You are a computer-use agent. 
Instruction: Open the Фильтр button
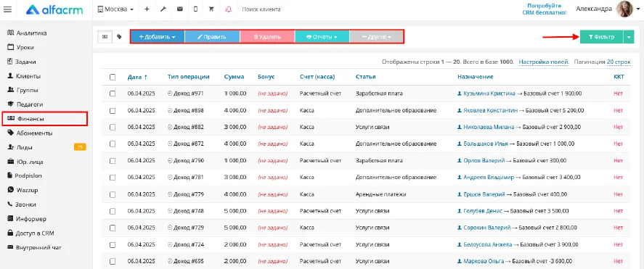click(601, 36)
